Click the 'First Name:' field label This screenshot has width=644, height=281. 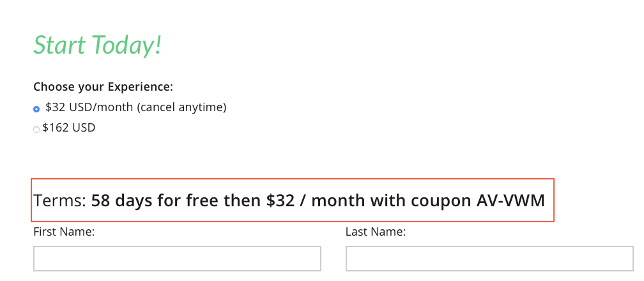click(64, 232)
